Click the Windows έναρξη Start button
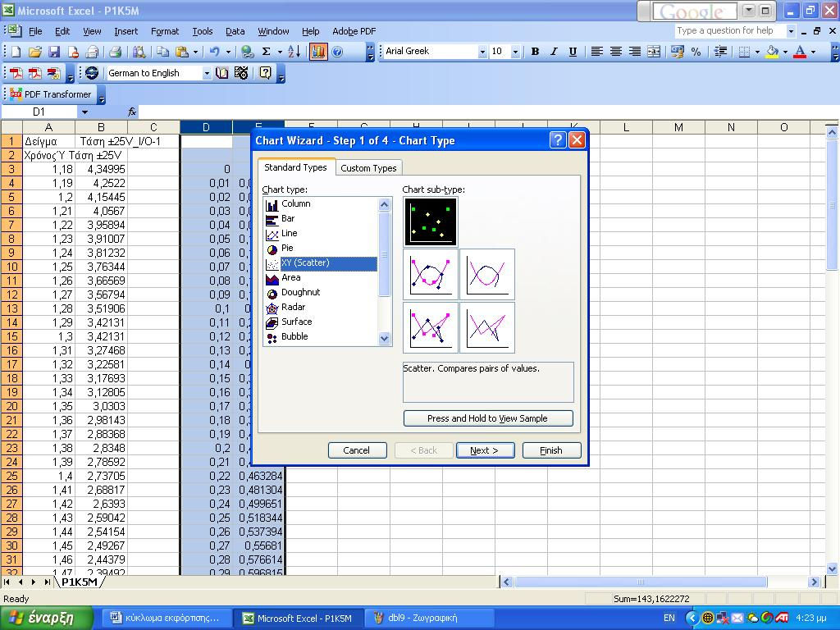 (47, 618)
